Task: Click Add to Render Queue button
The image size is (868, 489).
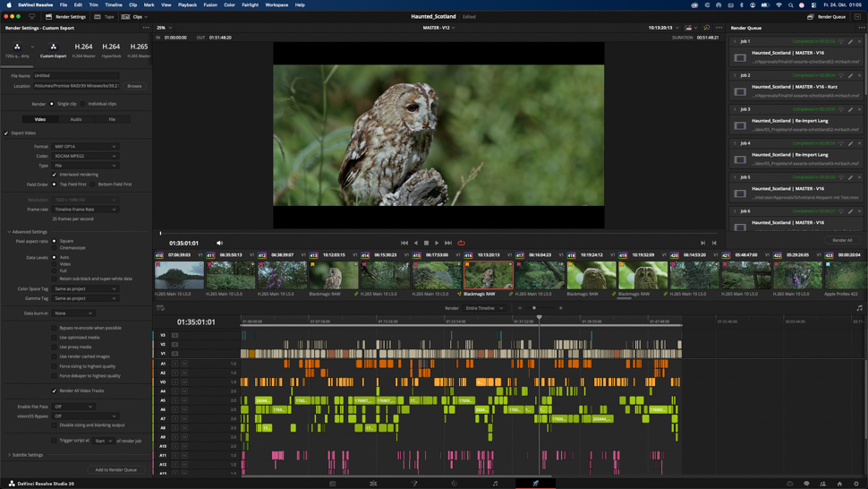Action: pos(116,469)
